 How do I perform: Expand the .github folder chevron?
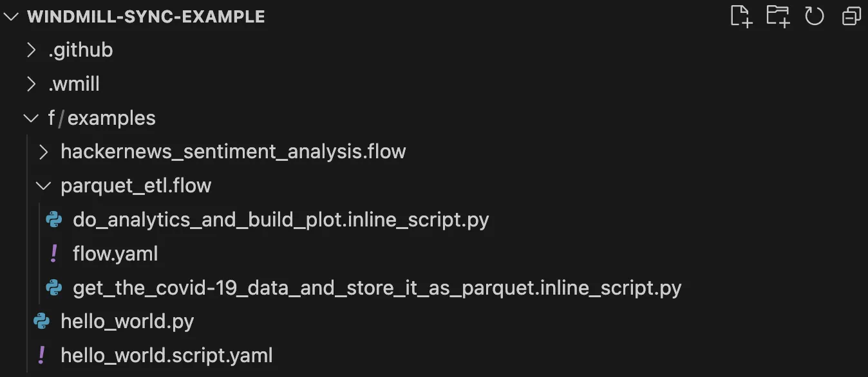coord(31,50)
